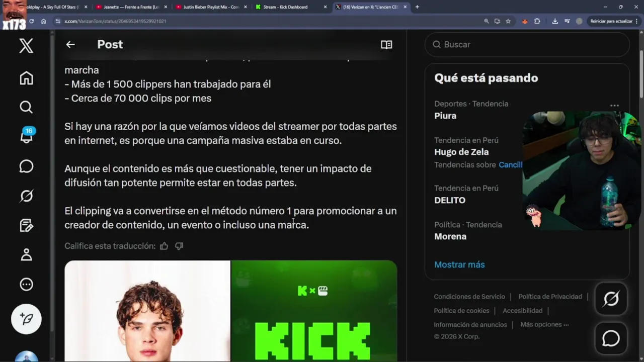The height and width of the screenshot is (362, 644).
Task: Click browser home button
Action: click(x=44, y=21)
